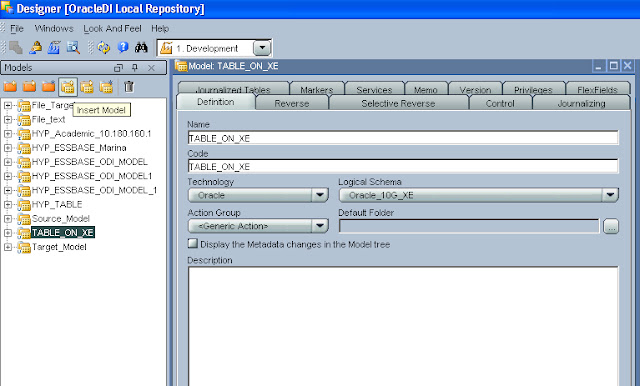Click the first orange folder icon in Models toolbar

coord(10,87)
